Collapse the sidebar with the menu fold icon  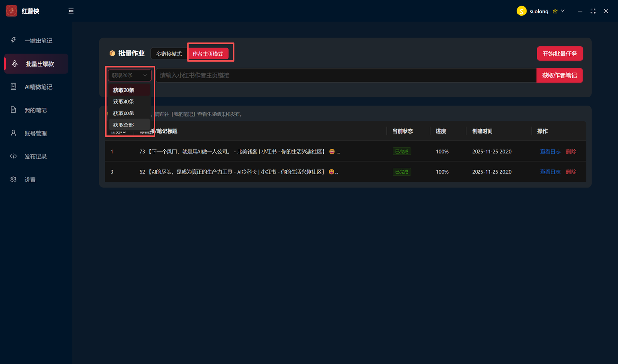click(71, 11)
